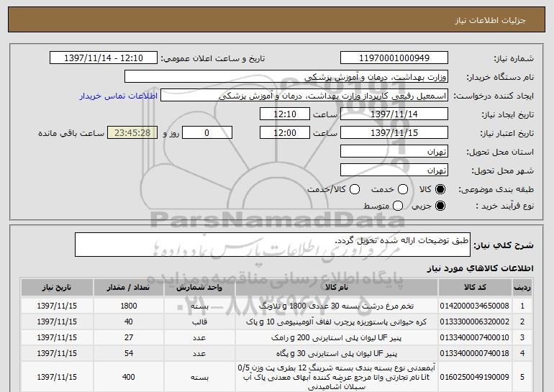Click the buyer organization name field

point(286,77)
